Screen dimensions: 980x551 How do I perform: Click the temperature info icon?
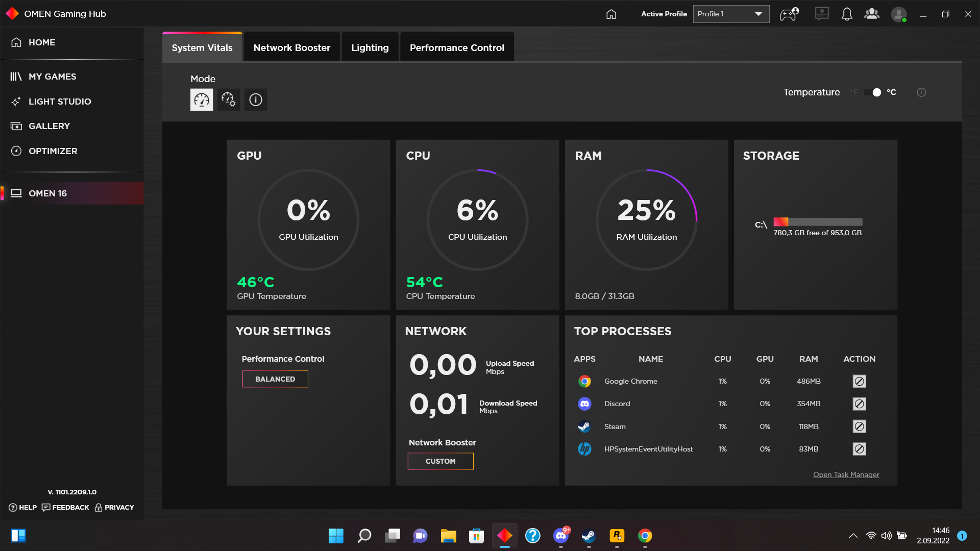pos(921,92)
